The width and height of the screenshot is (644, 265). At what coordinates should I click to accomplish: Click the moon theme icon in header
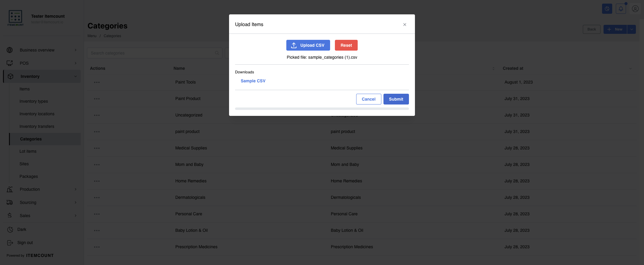click(x=607, y=9)
